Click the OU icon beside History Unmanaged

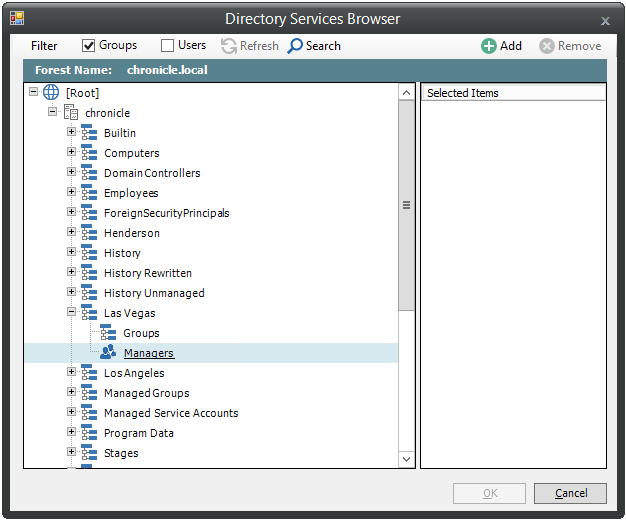[x=89, y=292]
